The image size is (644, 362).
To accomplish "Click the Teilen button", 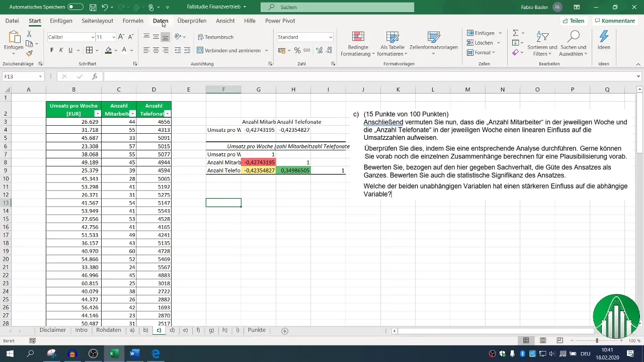I will tap(574, 21).
